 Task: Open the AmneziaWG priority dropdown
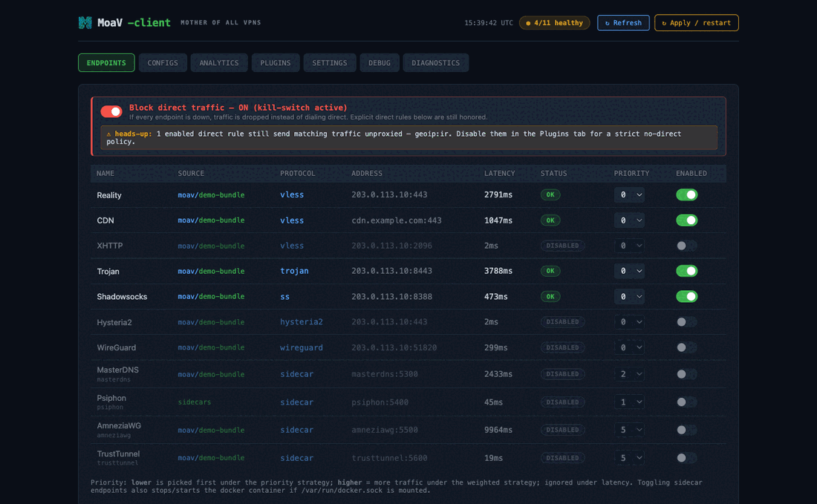coord(629,430)
